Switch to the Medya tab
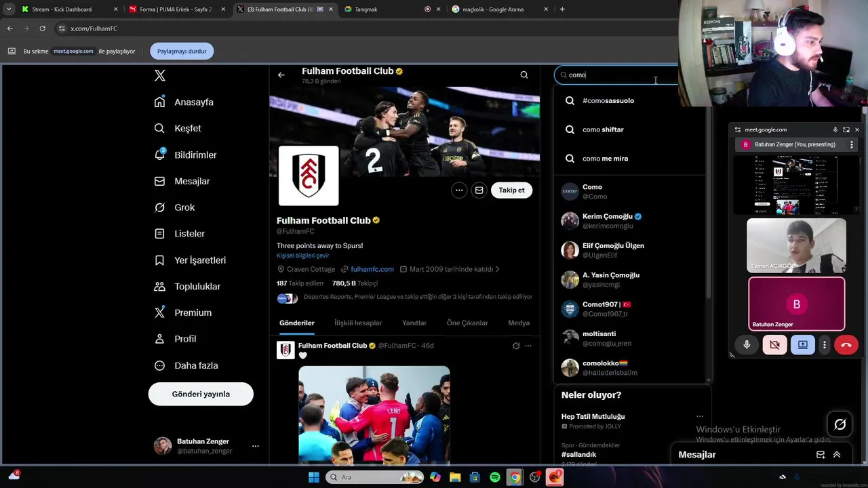 pos(519,323)
